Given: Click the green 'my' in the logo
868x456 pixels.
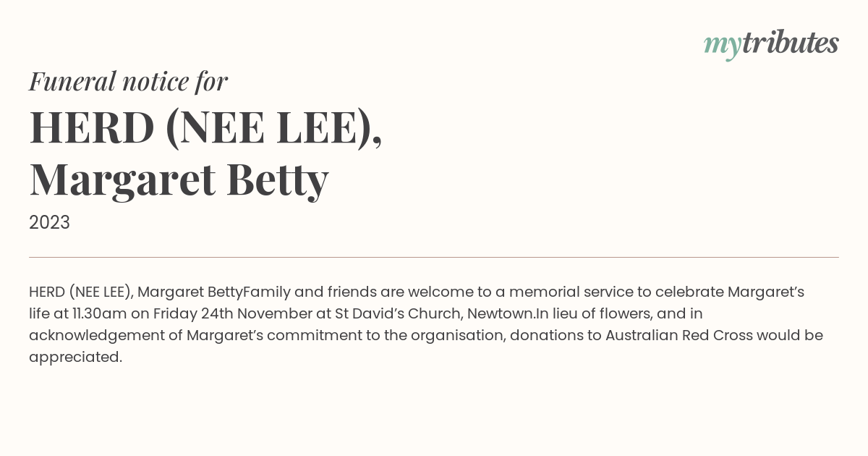Looking at the screenshot, I should (723, 46).
